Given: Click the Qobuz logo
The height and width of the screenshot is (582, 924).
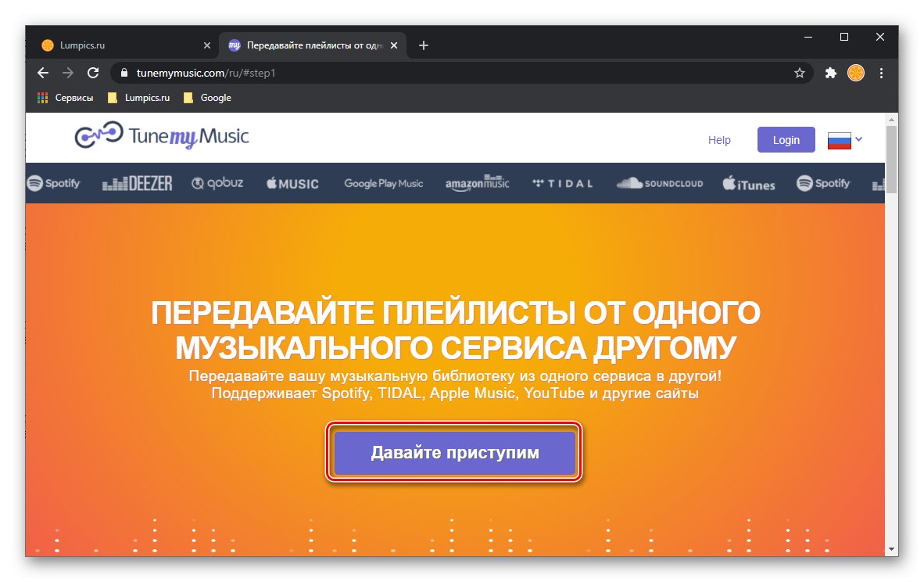Looking at the screenshot, I should (217, 183).
